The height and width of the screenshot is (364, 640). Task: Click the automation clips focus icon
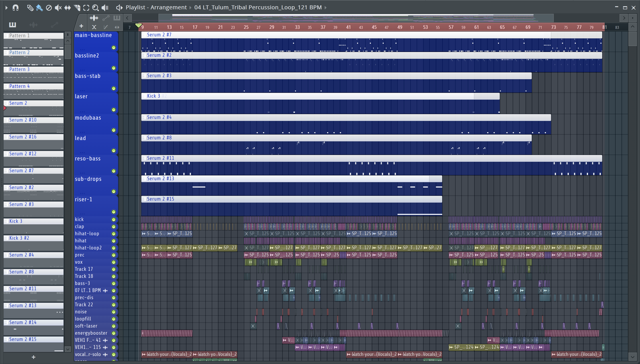pyautogui.click(x=106, y=18)
